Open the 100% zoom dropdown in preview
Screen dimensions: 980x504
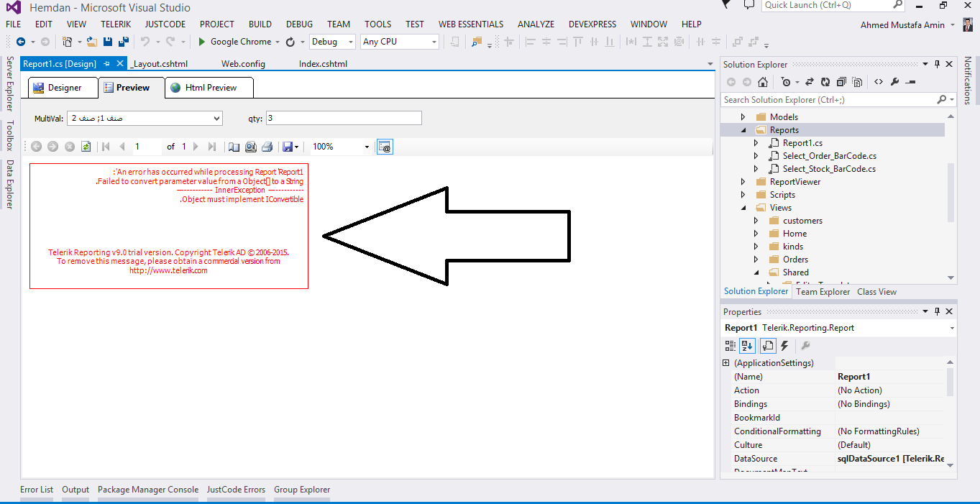point(367,147)
